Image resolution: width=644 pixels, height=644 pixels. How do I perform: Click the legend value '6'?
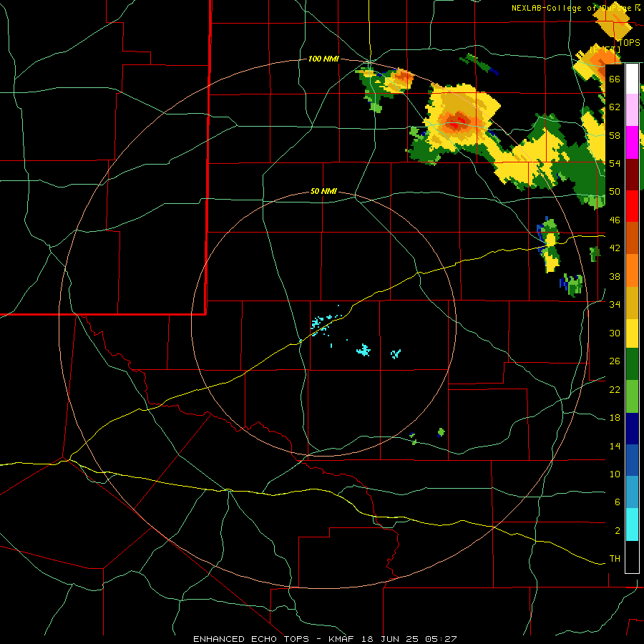tap(618, 502)
